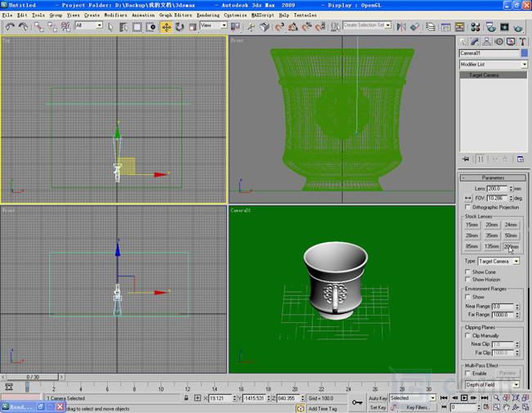The height and width of the screenshot is (413, 532).
Task: Activate the Select and Link tool
Action: click(39, 27)
